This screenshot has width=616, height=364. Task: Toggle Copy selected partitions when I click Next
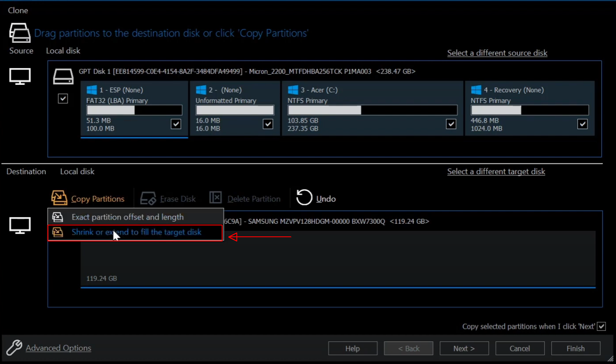click(601, 326)
